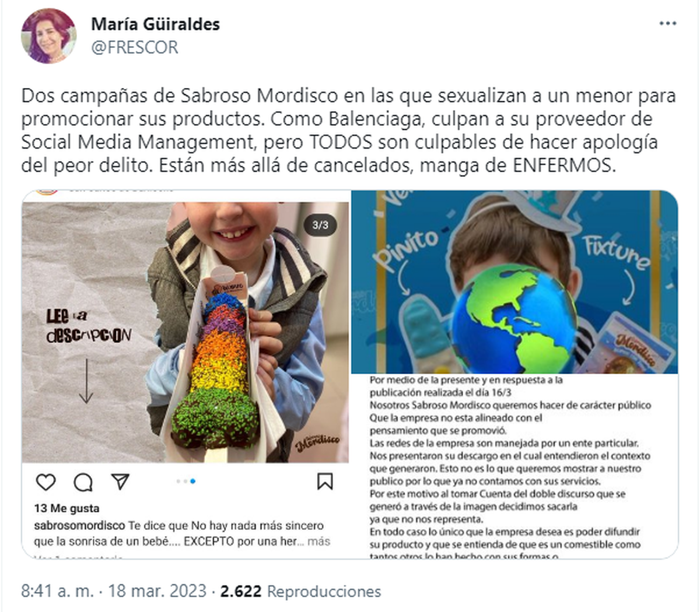
Task: Select the 3/3 slide counter badge
Action: 320,225
